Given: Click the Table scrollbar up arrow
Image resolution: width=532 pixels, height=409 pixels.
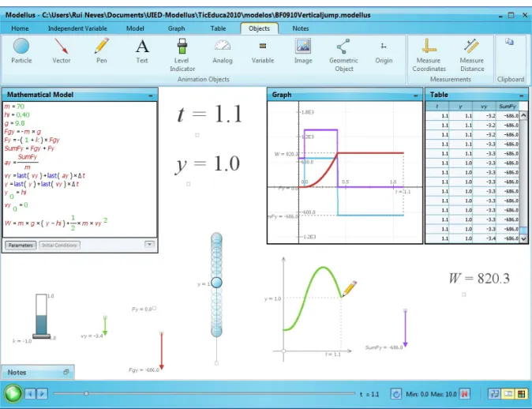Looking at the screenshot, I should click(523, 115).
